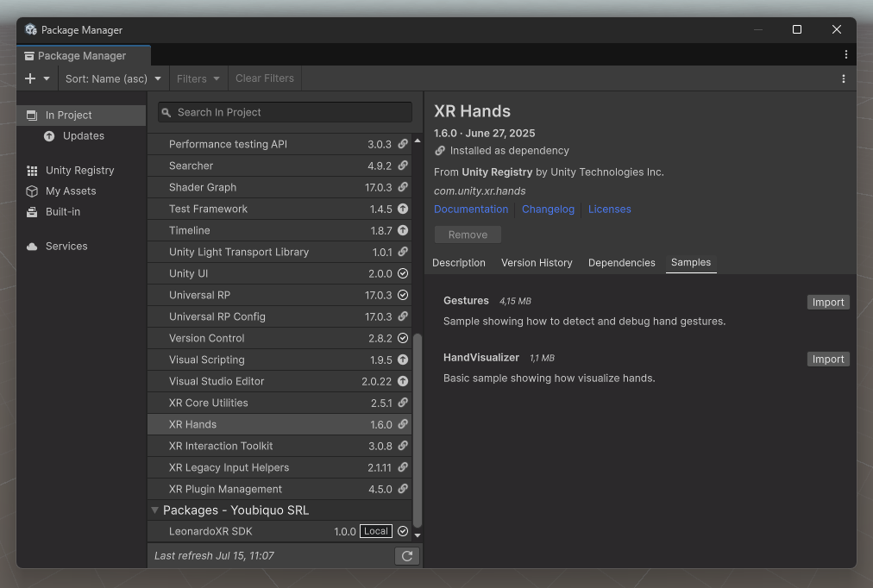
Task: Import the Gestures sample
Action: coord(828,302)
